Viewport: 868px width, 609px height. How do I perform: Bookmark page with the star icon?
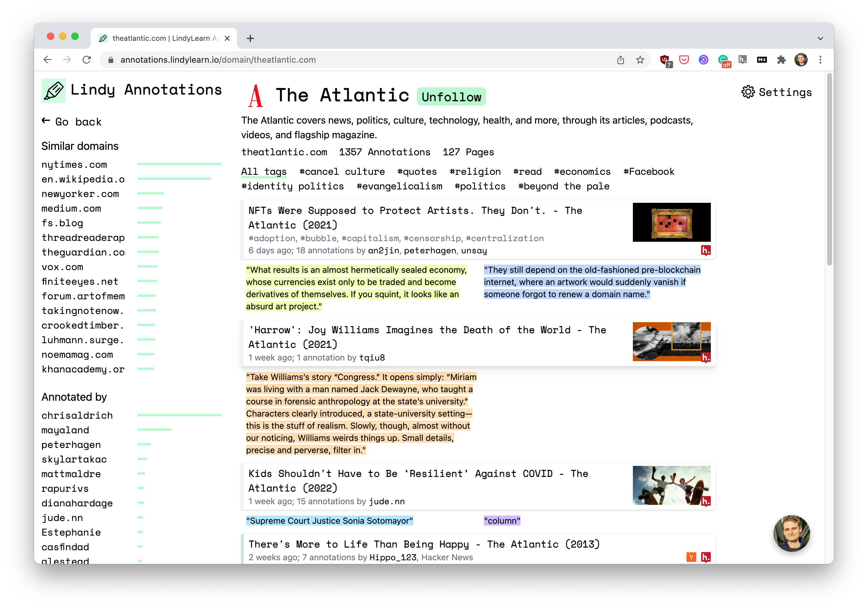pos(640,60)
